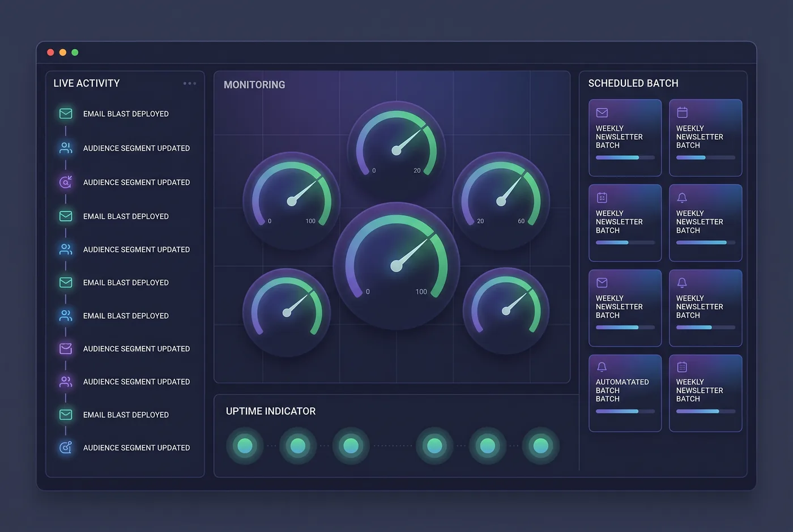Select the first uptime indicator dot

tap(245, 446)
